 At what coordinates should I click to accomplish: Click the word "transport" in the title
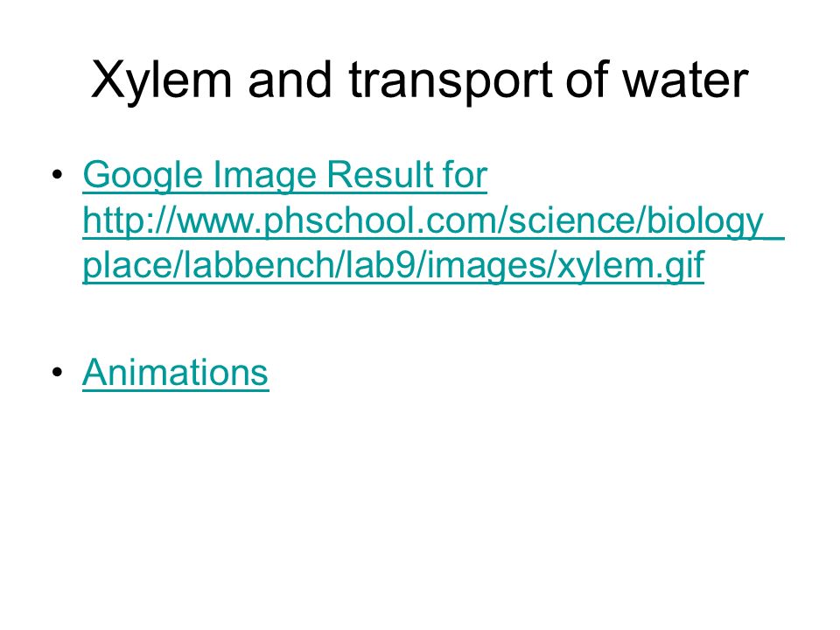pos(450,81)
